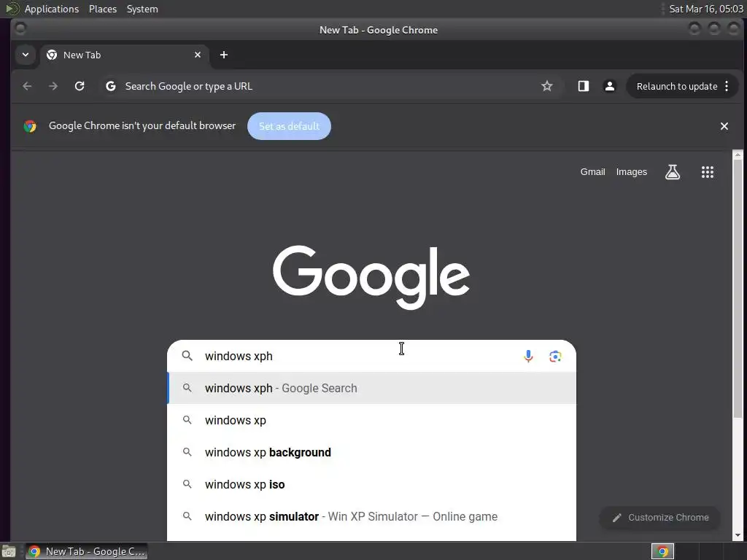Screen dimensions: 747x560
Task: Select the 'windows xp iso' suggestion
Action: pyautogui.click(x=371, y=484)
